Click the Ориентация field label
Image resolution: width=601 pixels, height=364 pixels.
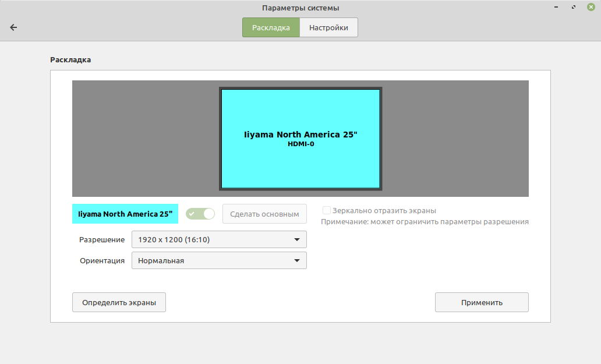click(102, 260)
